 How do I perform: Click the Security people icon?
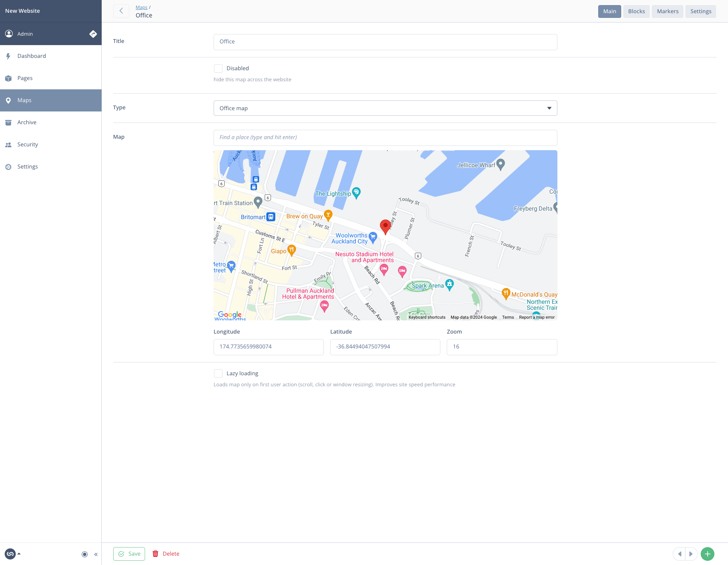tap(8, 145)
